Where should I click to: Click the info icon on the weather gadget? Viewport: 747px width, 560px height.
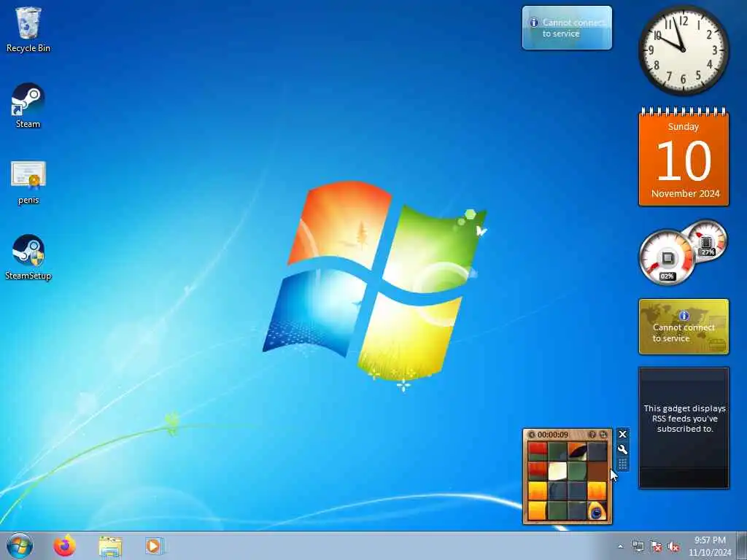tap(534, 23)
